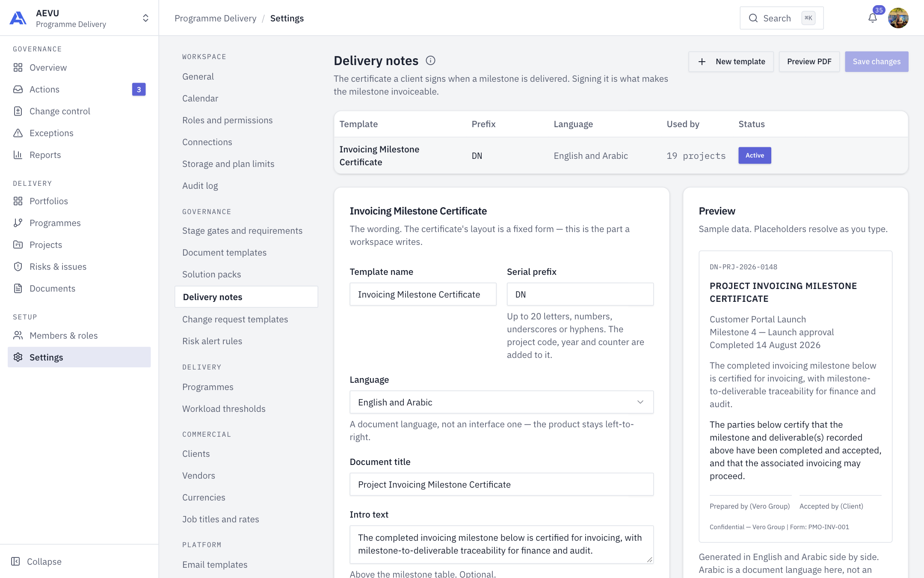Screen dimensions: 924x578
Task: Open Audit log settings
Action: pyautogui.click(x=200, y=186)
